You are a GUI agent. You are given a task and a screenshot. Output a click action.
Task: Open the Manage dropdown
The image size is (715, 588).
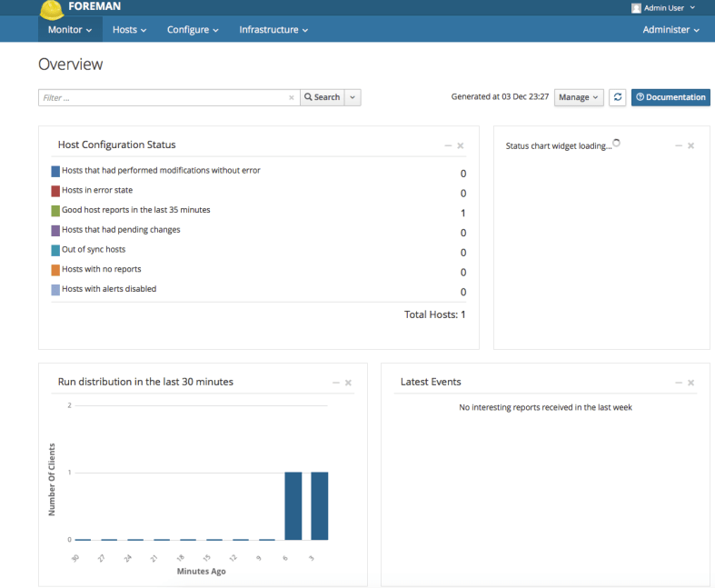click(x=579, y=97)
